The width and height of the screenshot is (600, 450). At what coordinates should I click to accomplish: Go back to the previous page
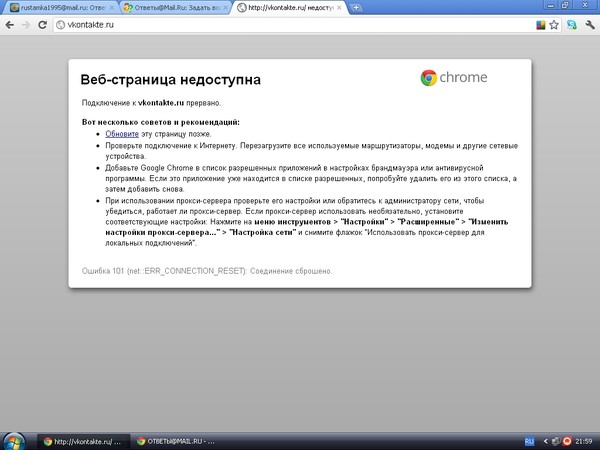coord(10,25)
